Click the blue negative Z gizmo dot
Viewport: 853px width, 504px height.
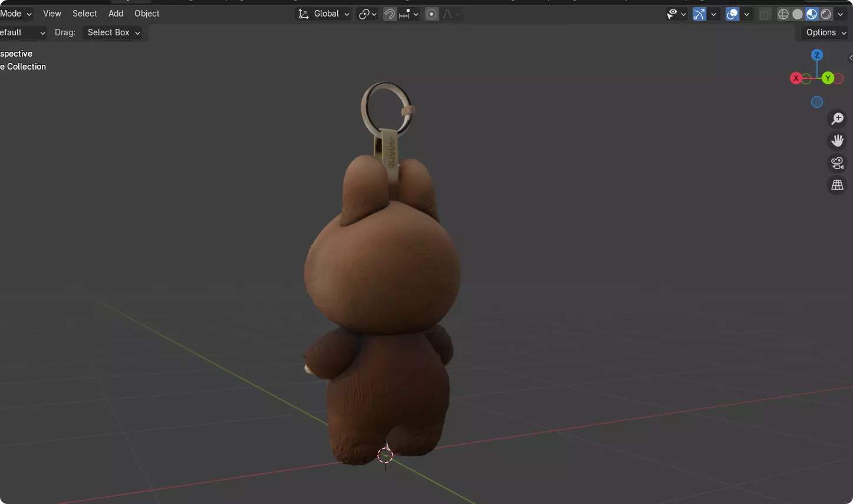pyautogui.click(x=817, y=102)
